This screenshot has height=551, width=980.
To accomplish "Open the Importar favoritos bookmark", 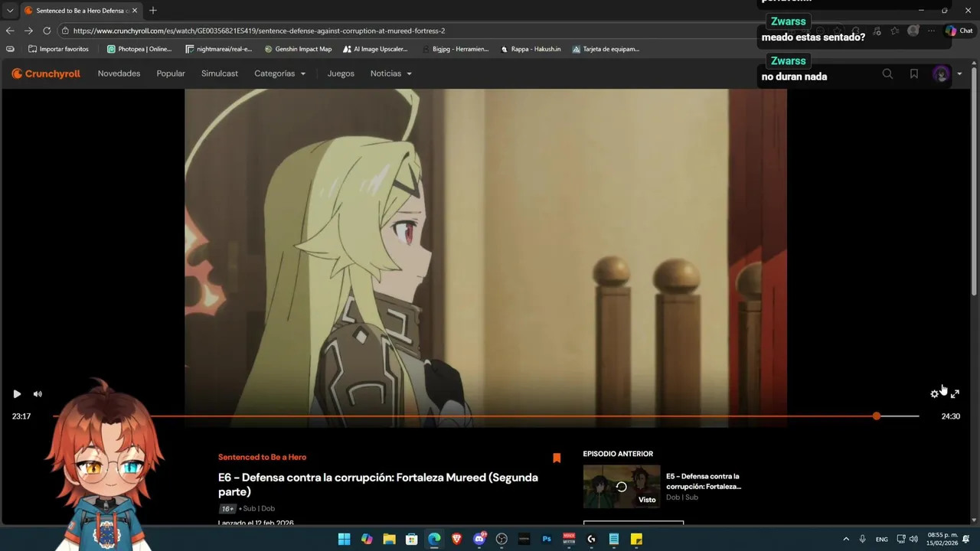I will [x=58, y=49].
